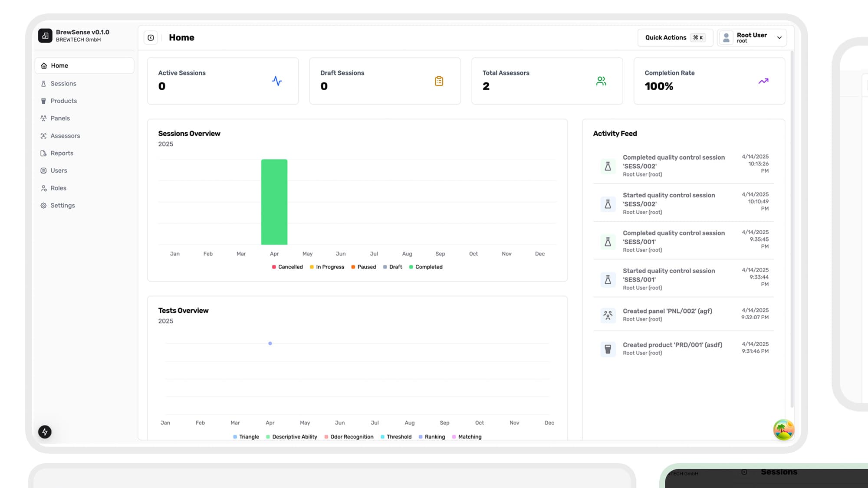Viewport: 868px width, 488px height.
Task: Open the Draft Sessions card
Action: point(385,81)
